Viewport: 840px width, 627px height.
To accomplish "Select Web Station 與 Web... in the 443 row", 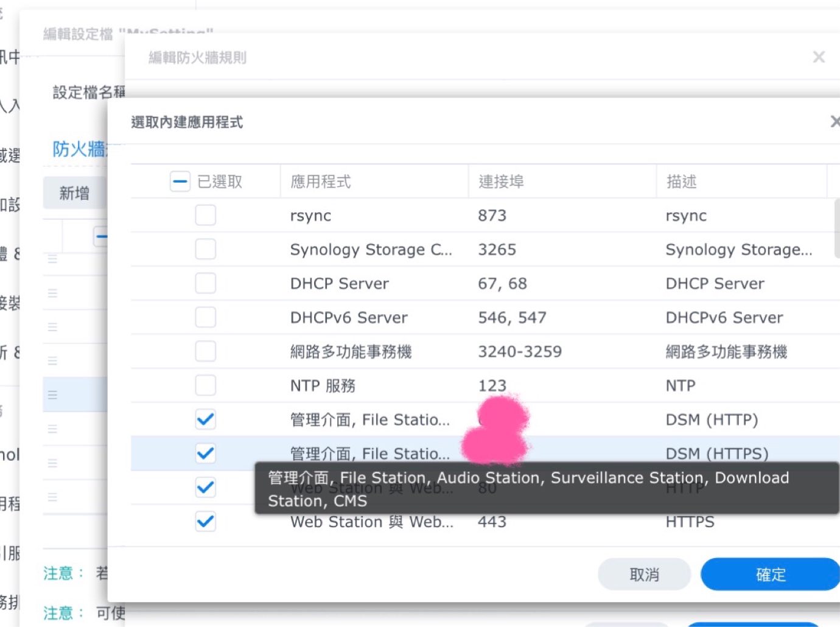I will pyautogui.click(x=372, y=522).
